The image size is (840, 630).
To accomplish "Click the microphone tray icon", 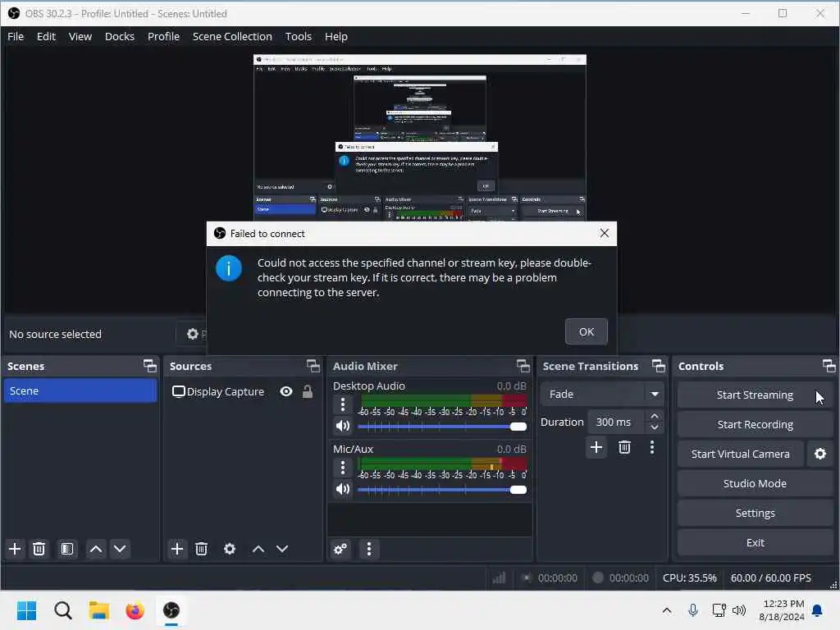I will (x=692, y=610).
